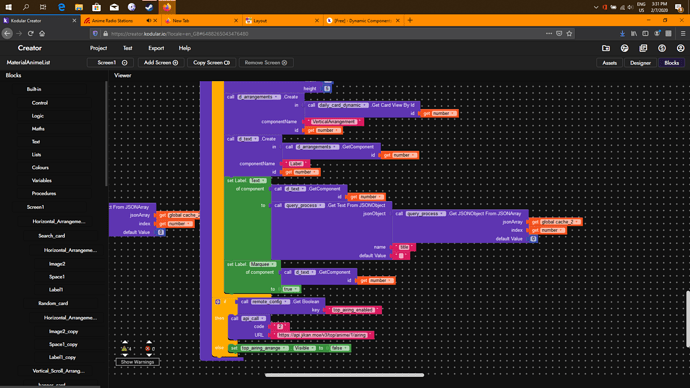Viewport: 690px width, 388px height.
Task: Click the workspace horizontal scrollbar
Action: point(345,375)
